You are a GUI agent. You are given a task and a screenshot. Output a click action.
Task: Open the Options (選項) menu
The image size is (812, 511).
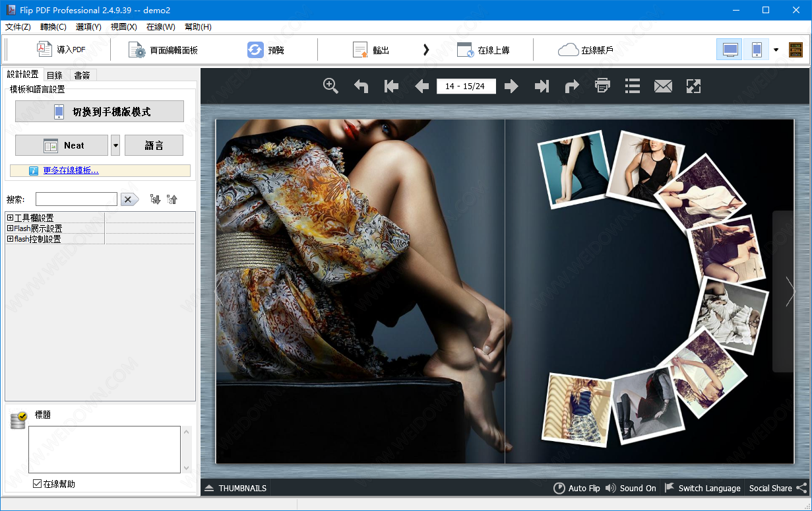pyautogui.click(x=88, y=27)
